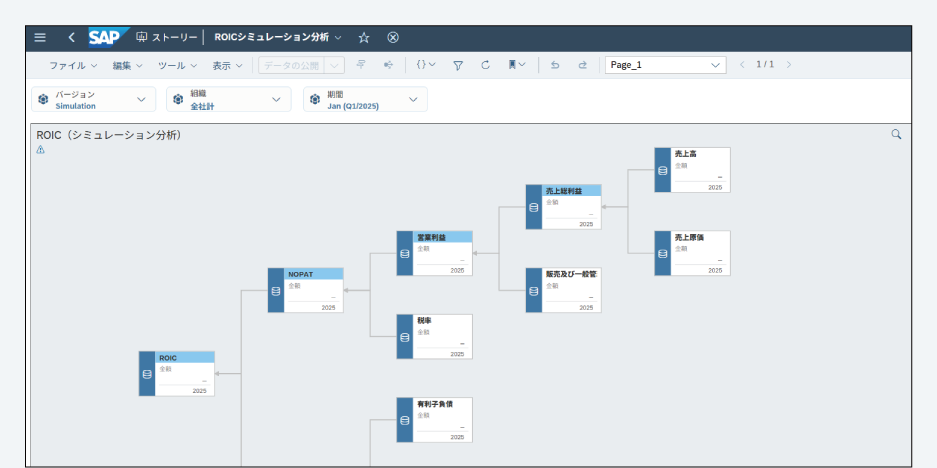Click the search magnifier in ROIC chart

point(896,134)
